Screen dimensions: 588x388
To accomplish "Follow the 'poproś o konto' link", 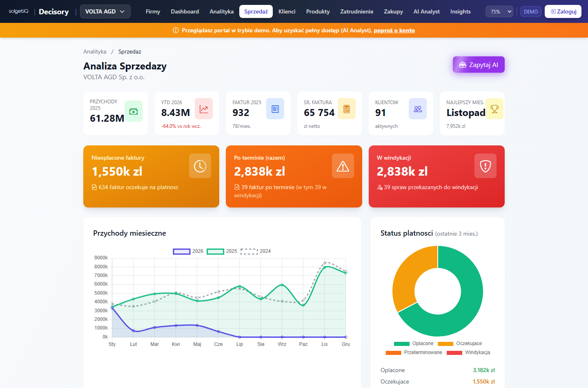I will tap(394, 30).
